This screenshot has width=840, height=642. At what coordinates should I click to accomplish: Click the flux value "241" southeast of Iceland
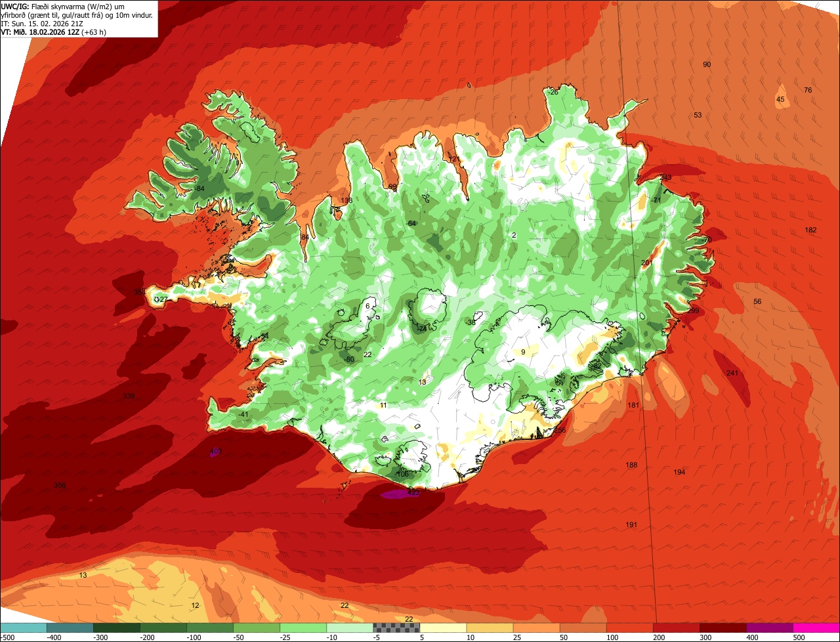click(x=733, y=373)
